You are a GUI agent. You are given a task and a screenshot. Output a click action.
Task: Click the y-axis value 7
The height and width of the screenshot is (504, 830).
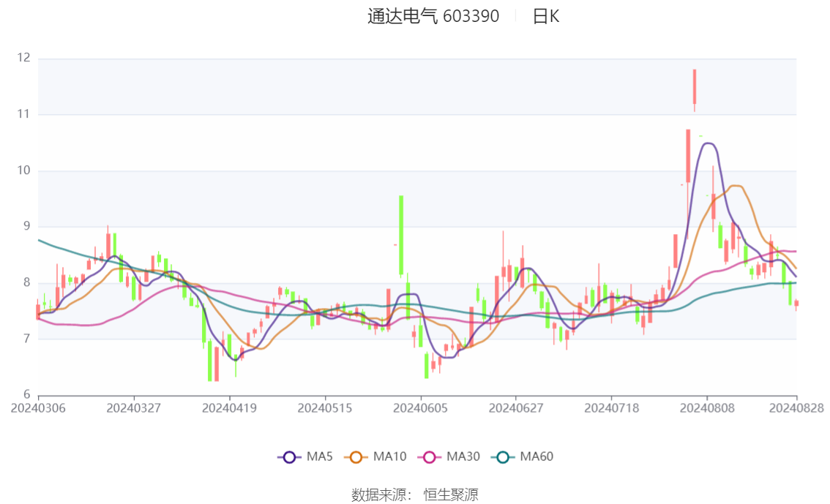[26, 339]
